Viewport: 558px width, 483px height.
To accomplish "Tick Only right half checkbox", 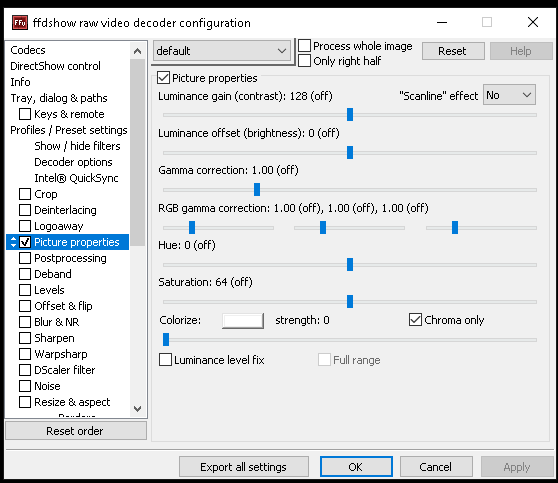I will click(x=304, y=61).
